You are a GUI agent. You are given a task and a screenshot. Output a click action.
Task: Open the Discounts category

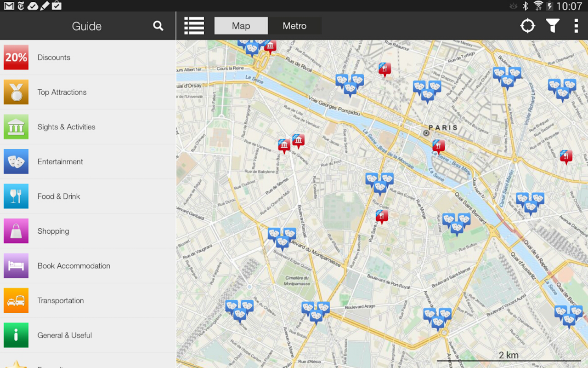click(88, 57)
